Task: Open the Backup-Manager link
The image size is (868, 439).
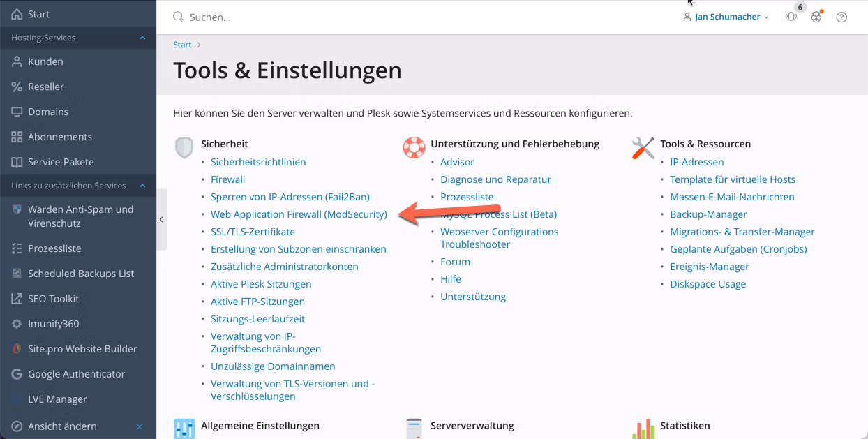Action: 708,214
